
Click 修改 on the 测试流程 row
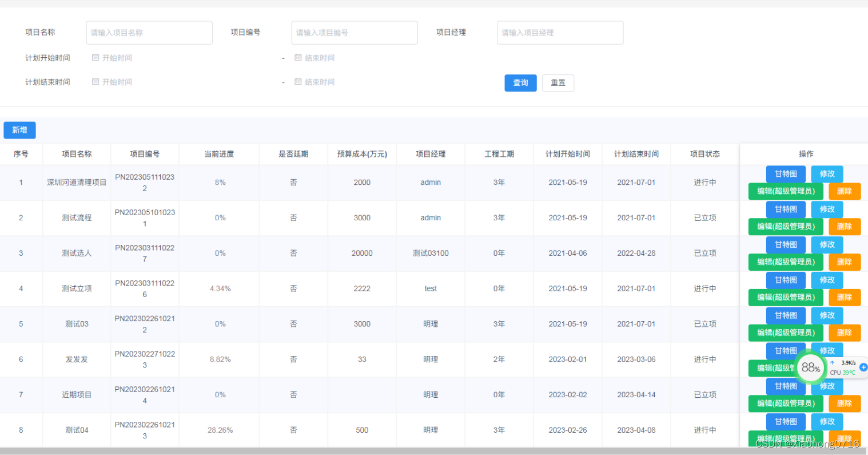[827, 209]
